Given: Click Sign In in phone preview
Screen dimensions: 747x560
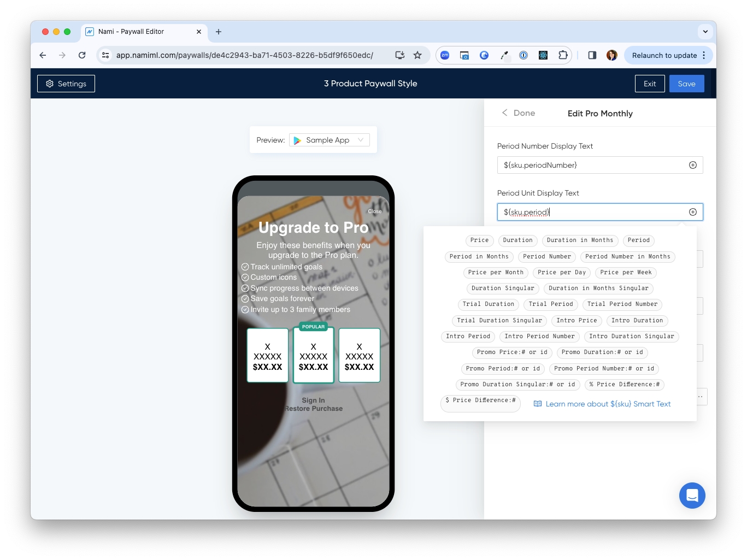Looking at the screenshot, I should 314,400.
